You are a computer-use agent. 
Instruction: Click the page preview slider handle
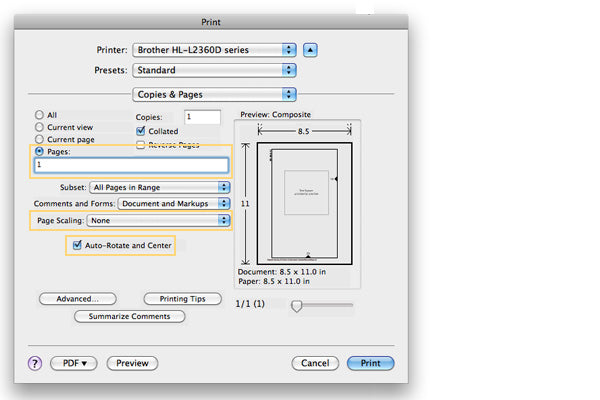coord(296,306)
